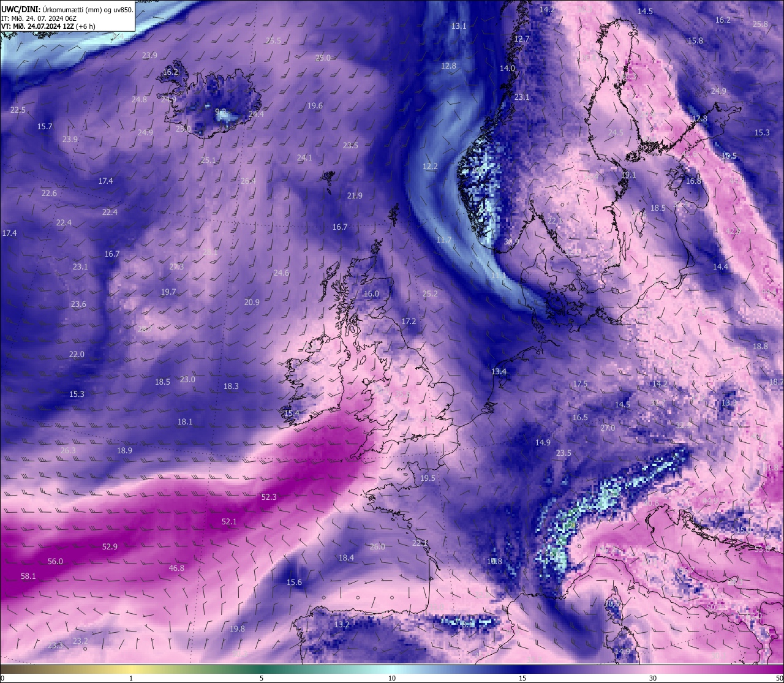Click the 25.2 value in the North Sea
Viewport: 784px width, 683px height.
pos(430,294)
